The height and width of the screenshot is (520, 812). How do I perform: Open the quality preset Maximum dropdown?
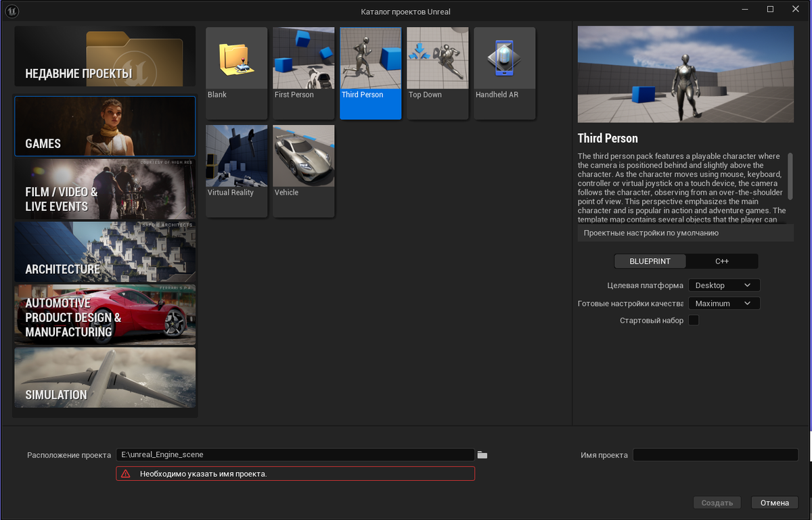pyautogui.click(x=724, y=304)
